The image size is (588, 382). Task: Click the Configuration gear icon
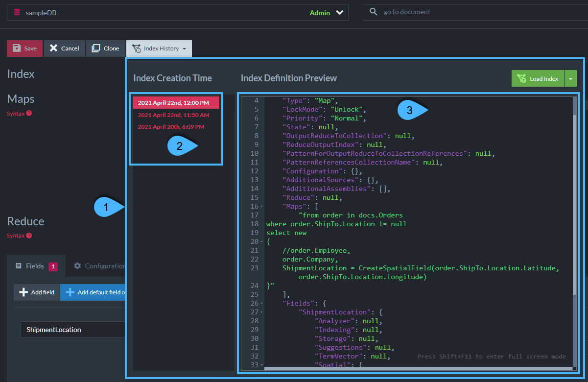(x=77, y=266)
